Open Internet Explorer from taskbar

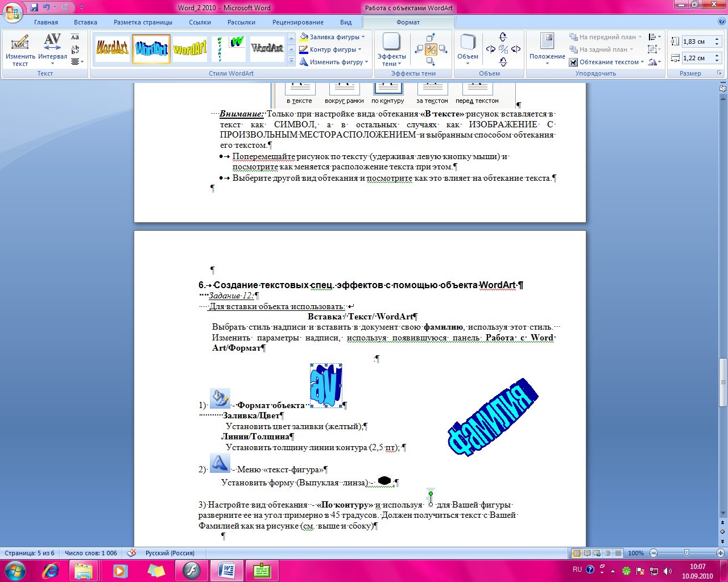pos(51,571)
